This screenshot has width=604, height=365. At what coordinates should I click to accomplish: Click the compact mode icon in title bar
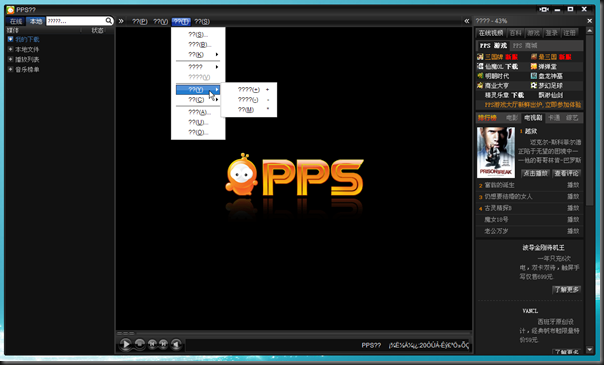click(x=544, y=9)
